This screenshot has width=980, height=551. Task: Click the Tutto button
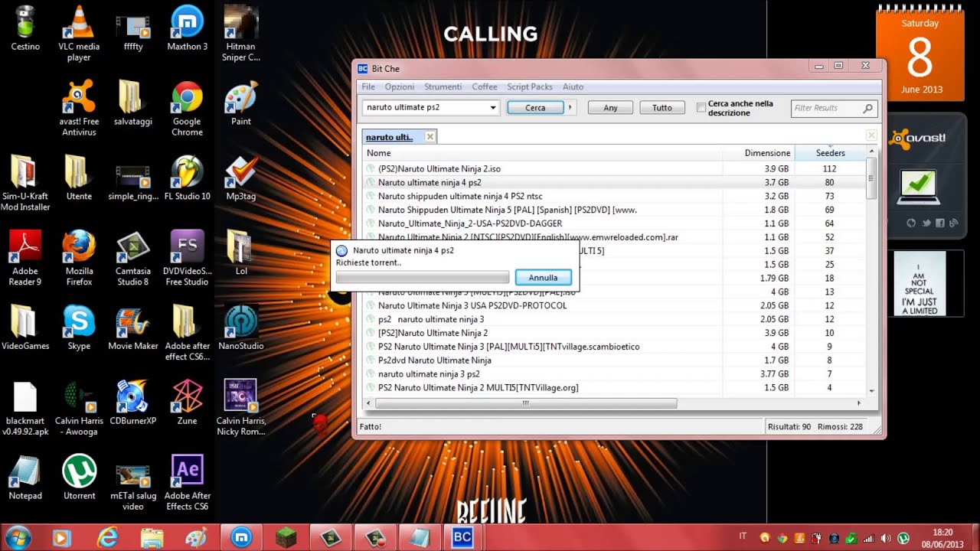pyautogui.click(x=662, y=108)
